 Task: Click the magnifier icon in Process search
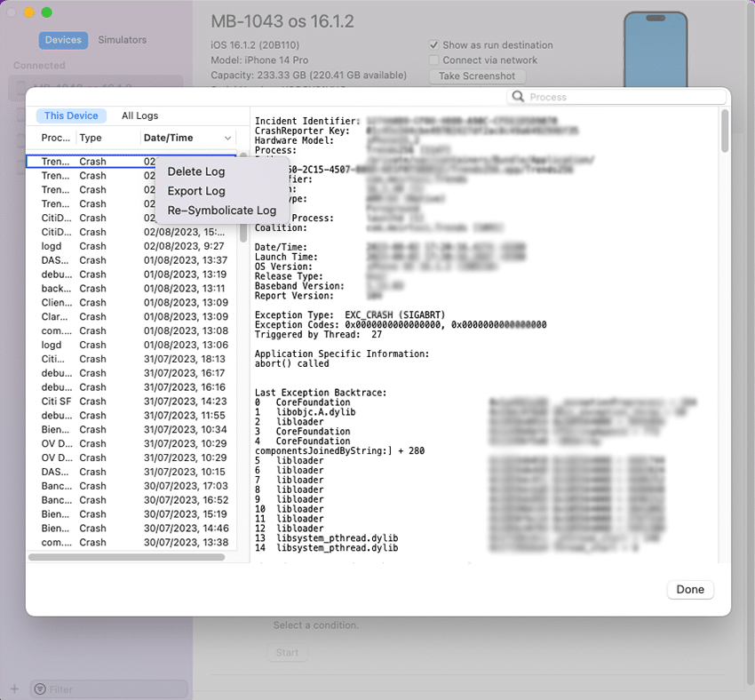click(519, 97)
